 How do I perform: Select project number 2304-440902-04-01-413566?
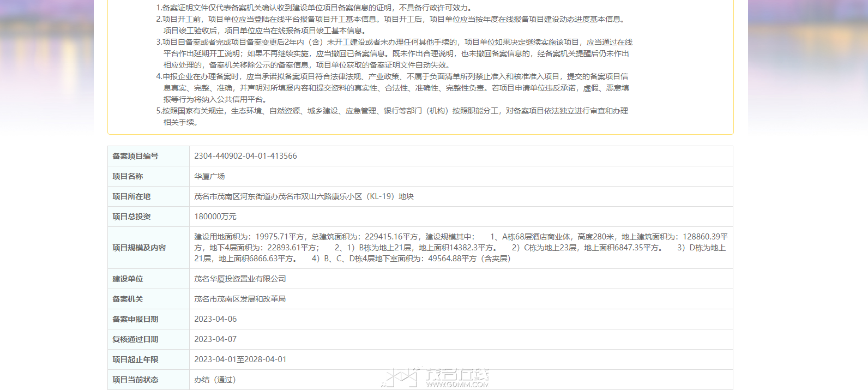coord(245,156)
